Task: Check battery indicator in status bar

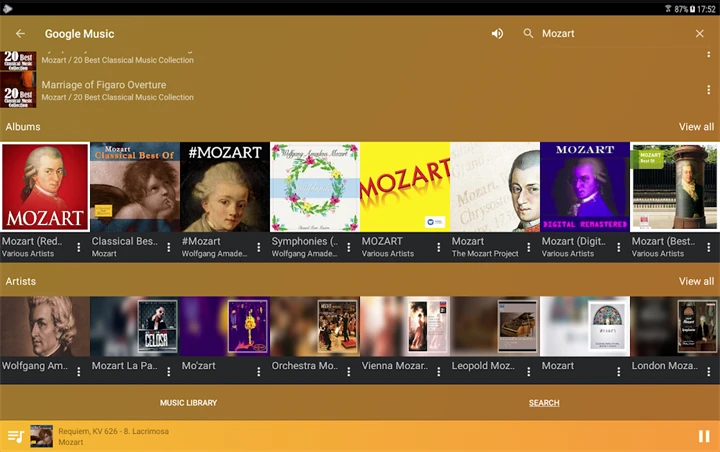Action: click(692, 9)
